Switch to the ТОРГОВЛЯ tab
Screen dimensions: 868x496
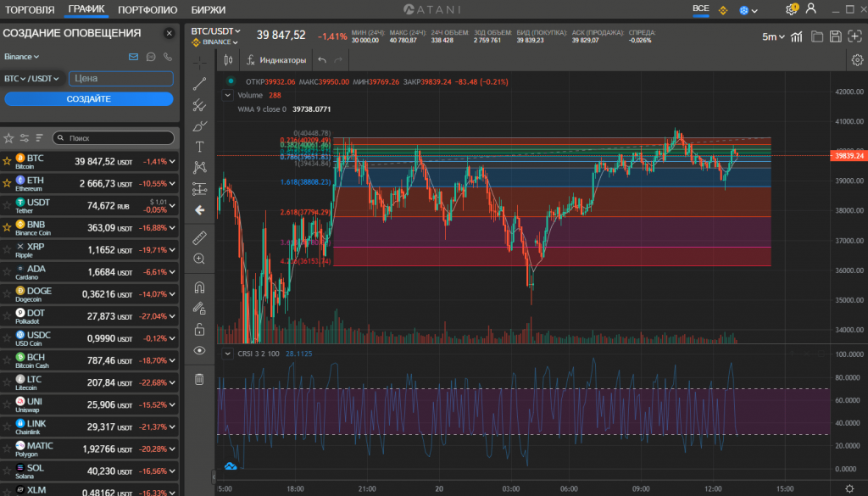(x=30, y=10)
